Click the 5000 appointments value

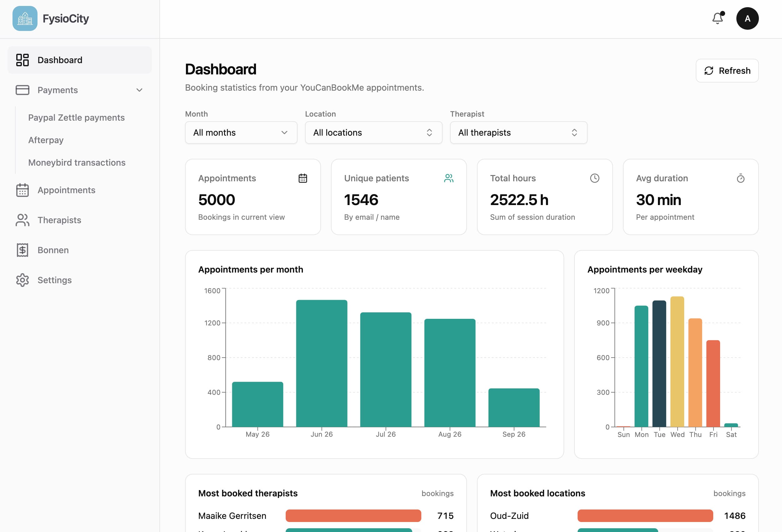pos(217,199)
